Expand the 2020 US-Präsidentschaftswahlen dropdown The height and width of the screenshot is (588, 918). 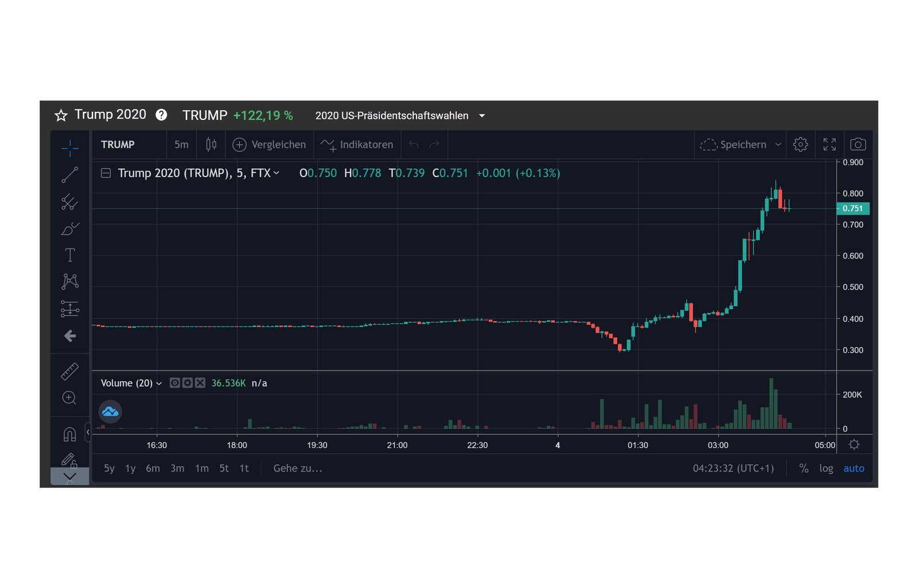(x=482, y=116)
